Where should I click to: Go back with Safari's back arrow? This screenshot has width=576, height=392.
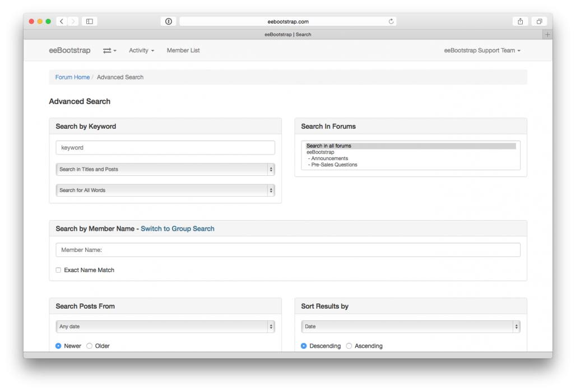[x=62, y=21]
